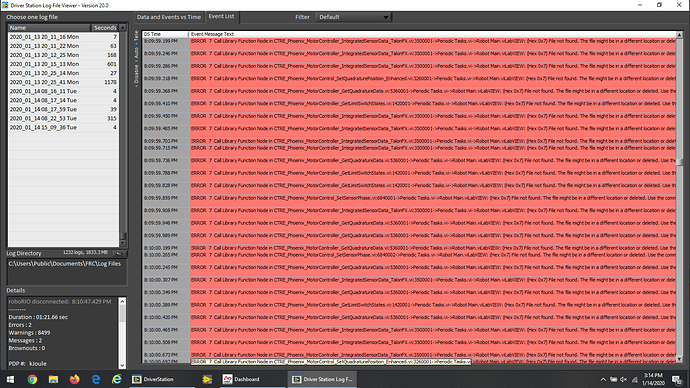Image resolution: width=690 pixels, height=388 pixels.
Task: Click the Name column header
Action: tap(49, 27)
